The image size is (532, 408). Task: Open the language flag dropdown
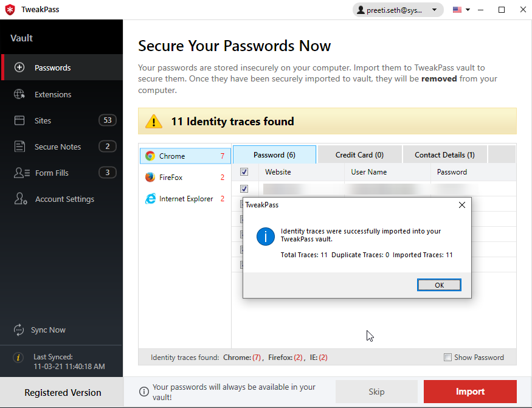coord(462,10)
